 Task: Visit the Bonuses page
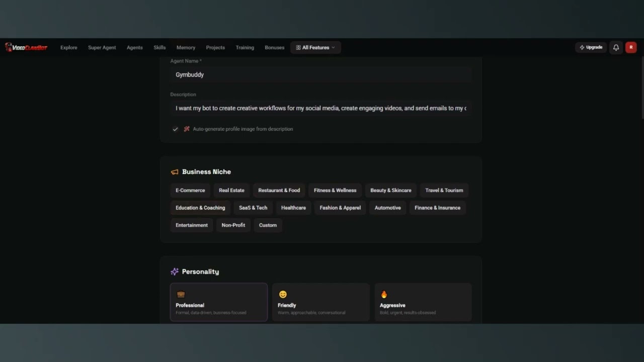pyautogui.click(x=275, y=47)
